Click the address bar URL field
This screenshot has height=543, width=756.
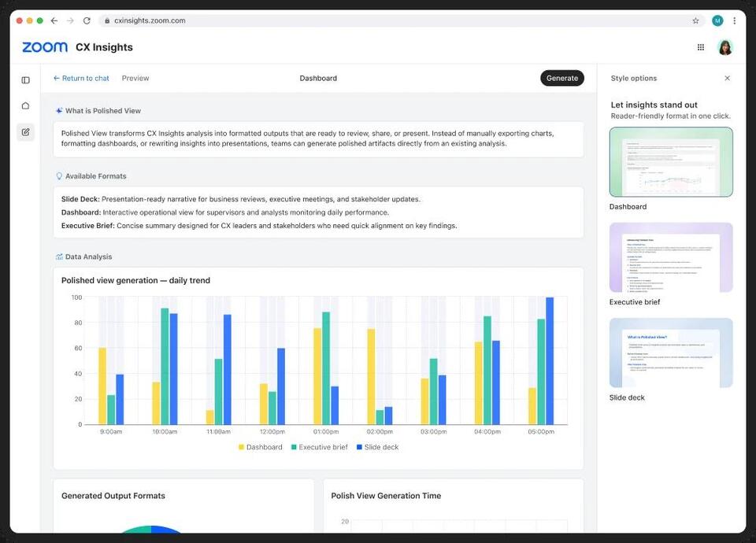coord(400,20)
